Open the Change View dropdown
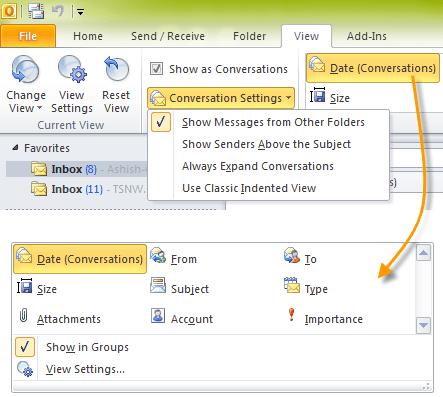443x397 pixels. click(x=26, y=85)
